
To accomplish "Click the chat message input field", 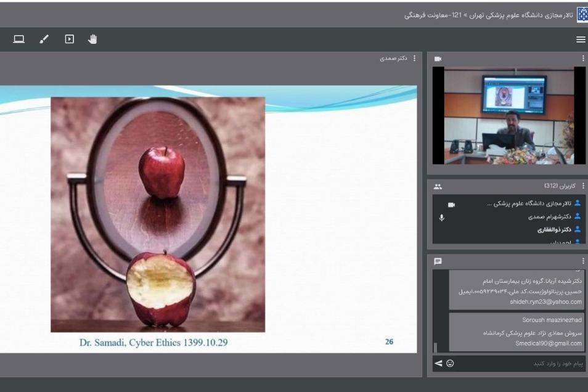I will (x=524, y=364).
